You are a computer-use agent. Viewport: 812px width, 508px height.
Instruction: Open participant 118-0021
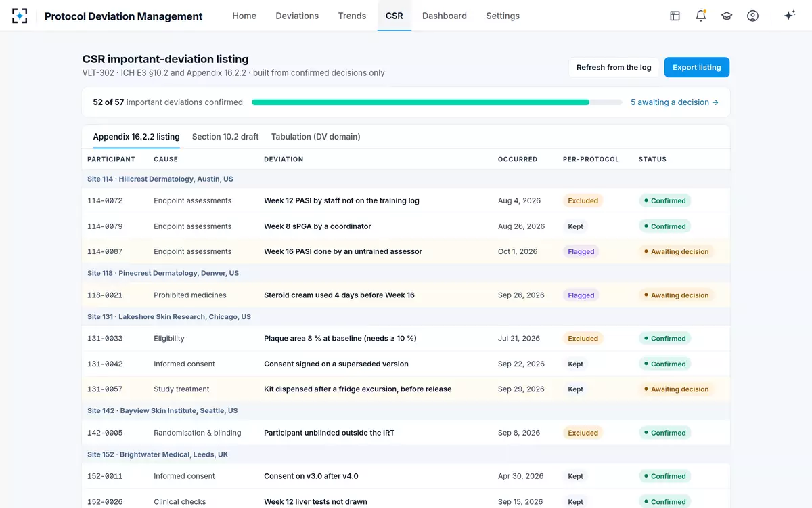(x=105, y=295)
